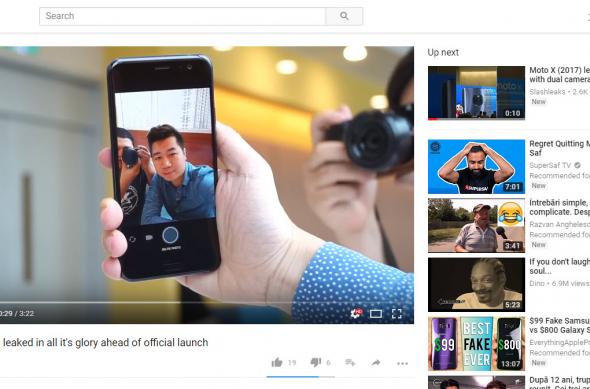Share the video using arrow icon
This screenshot has width=590, height=389.
coord(376,363)
